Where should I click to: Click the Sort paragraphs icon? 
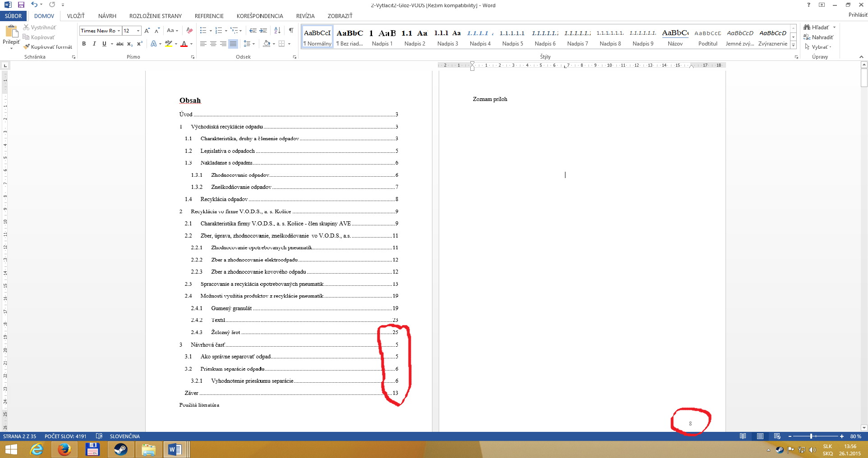coord(277,31)
